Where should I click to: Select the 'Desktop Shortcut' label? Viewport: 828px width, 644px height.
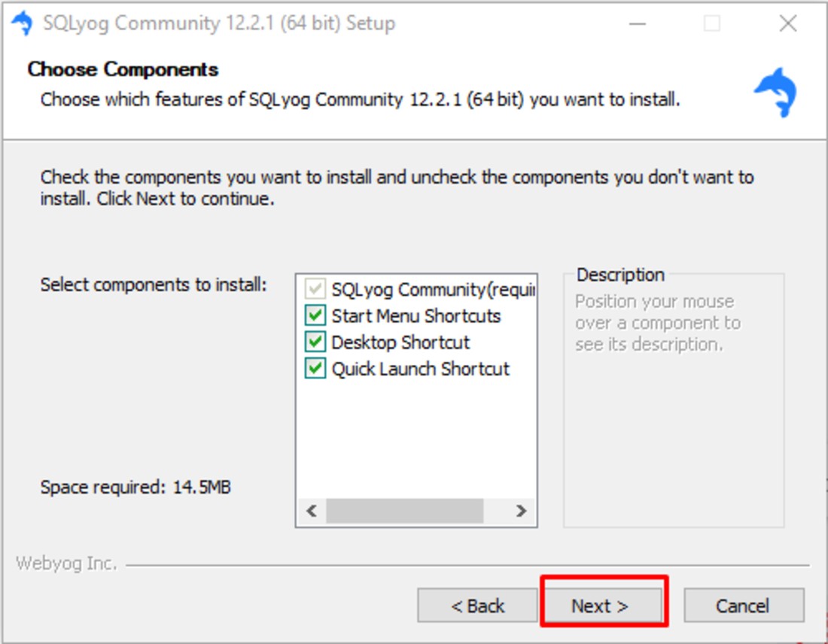pyautogui.click(x=400, y=342)
